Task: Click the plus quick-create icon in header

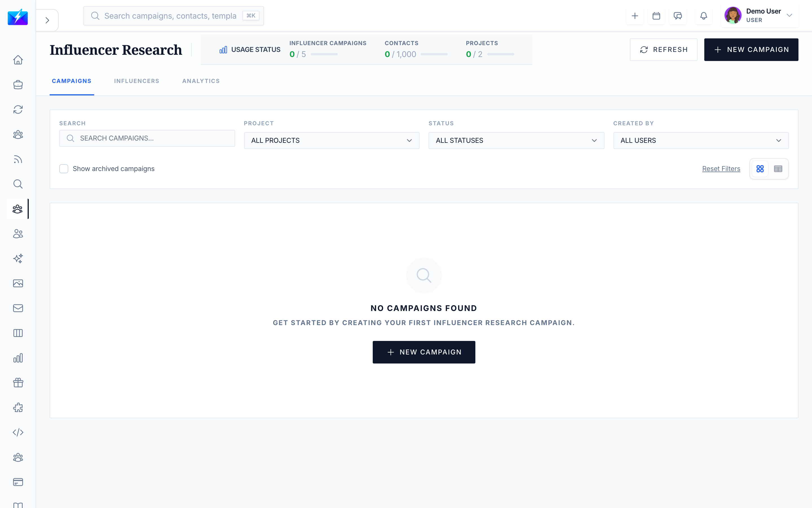Action: pos(635,16)
